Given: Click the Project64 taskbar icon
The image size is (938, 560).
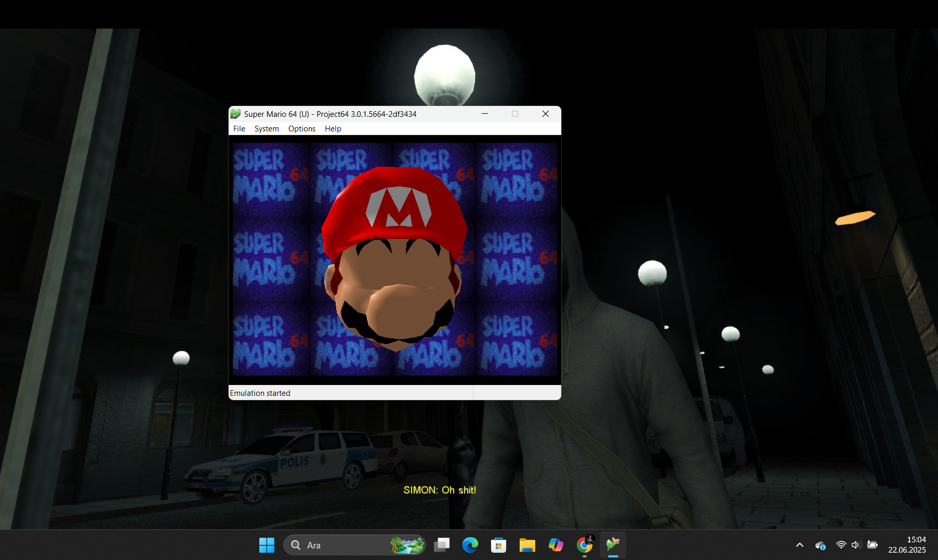Looking at the screenshot, I should [x=613, y=545].
